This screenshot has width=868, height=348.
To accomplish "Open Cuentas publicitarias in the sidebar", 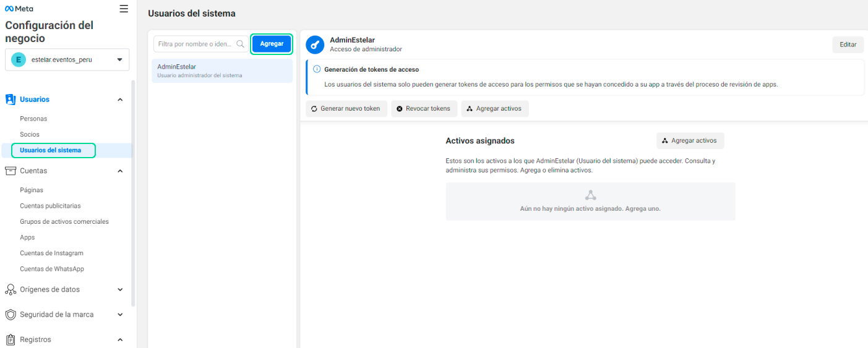I will [x=50, y=206].
